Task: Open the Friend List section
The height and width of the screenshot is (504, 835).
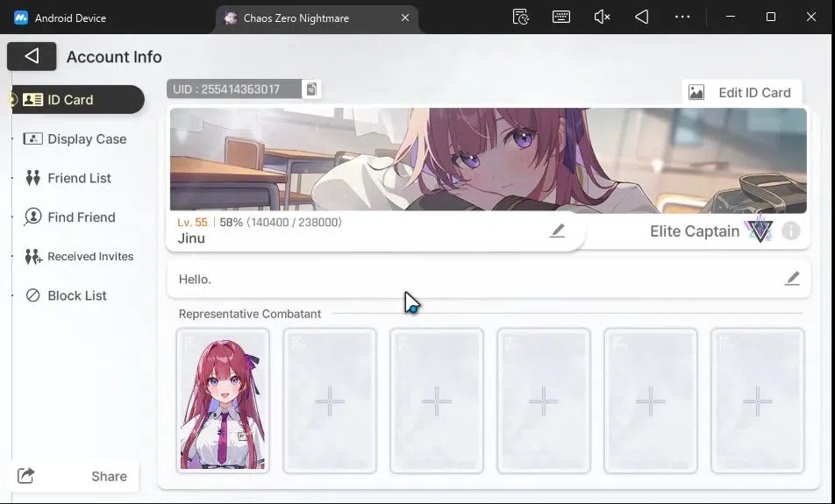Action: (68, 178)
